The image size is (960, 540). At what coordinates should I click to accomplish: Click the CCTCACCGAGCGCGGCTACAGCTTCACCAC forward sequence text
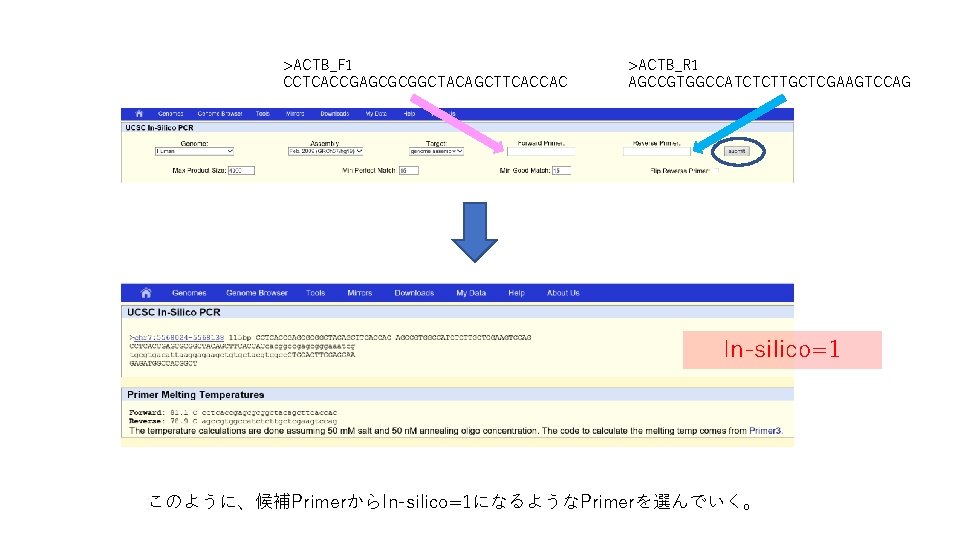[425, 82]
